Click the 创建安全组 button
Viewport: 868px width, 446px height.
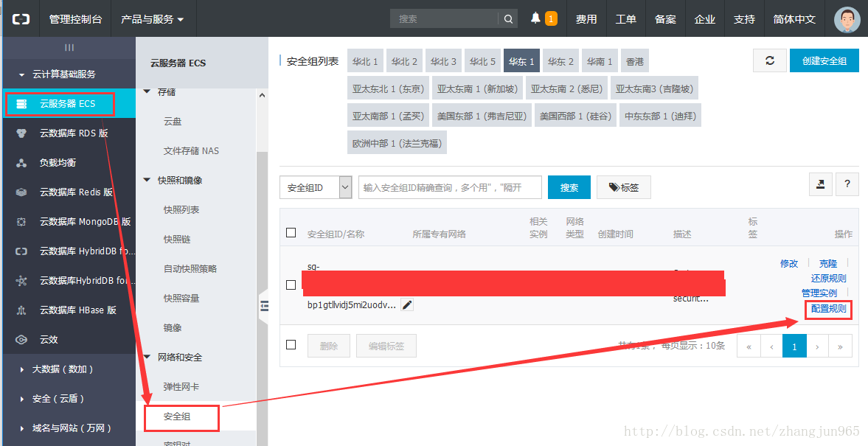pyautogui.click(x=824, y=61)
